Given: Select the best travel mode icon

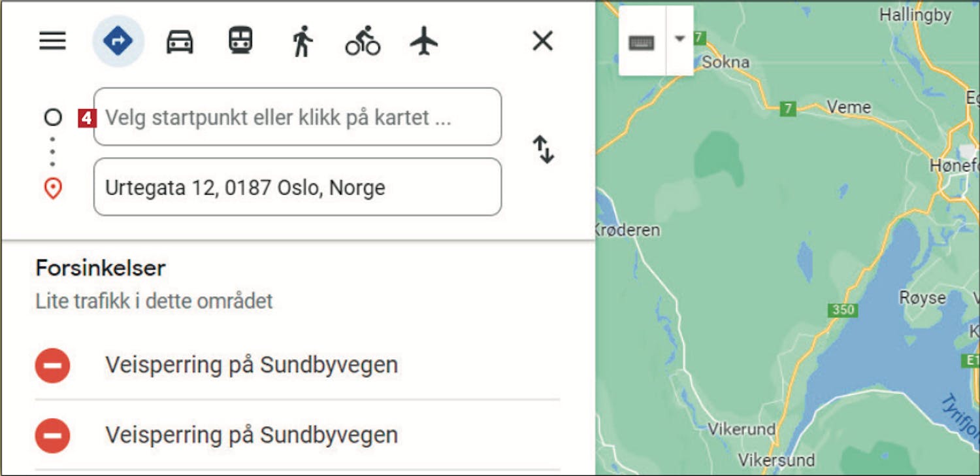Looking at the screenshot, I should (x=118, y=41).
